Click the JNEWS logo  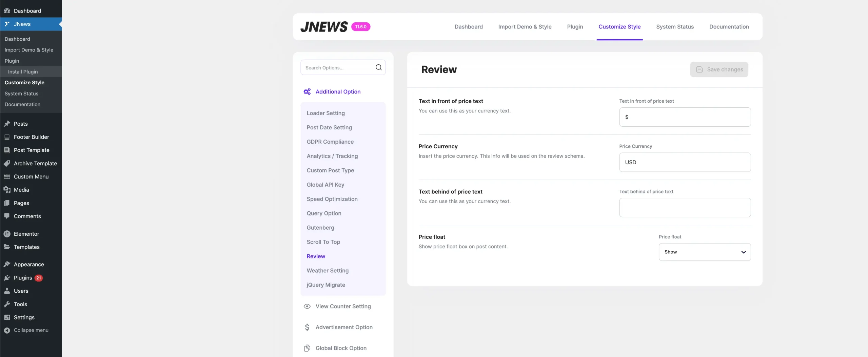tap(324, 27)
